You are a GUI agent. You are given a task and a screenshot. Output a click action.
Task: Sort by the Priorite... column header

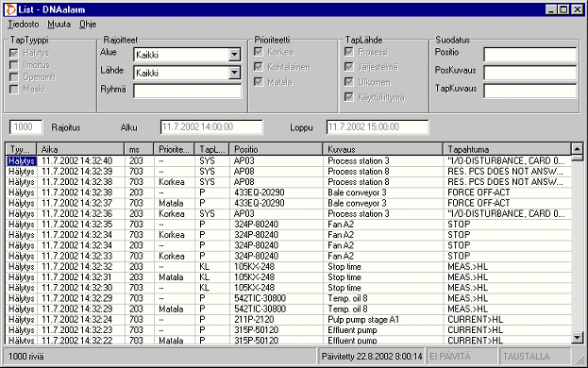(174, 149)
